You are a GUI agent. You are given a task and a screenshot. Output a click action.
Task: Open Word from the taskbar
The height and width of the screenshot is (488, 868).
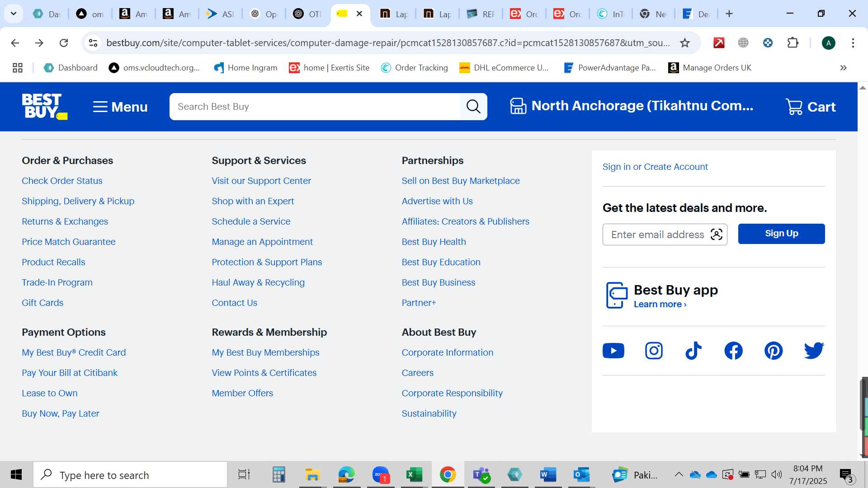coord(548,475)
